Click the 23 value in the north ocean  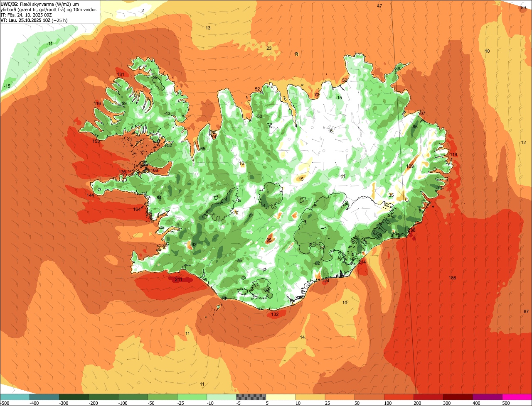click(269, 48)
